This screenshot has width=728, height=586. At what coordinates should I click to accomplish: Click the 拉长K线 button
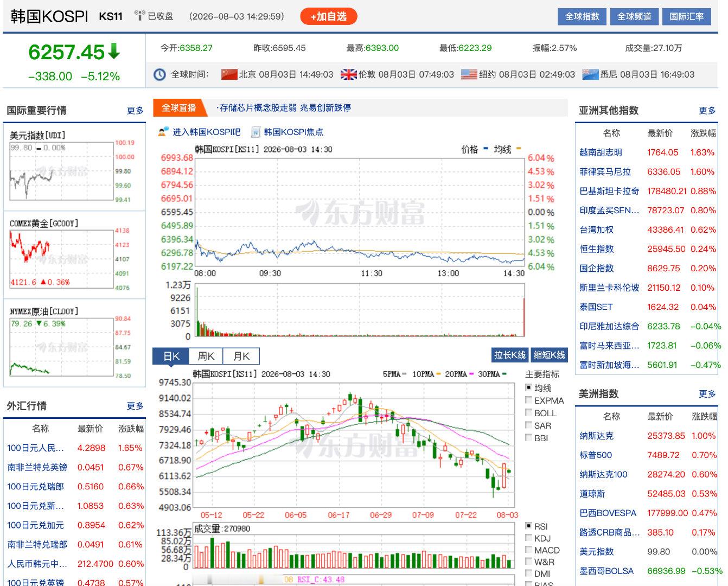(510, 355)
